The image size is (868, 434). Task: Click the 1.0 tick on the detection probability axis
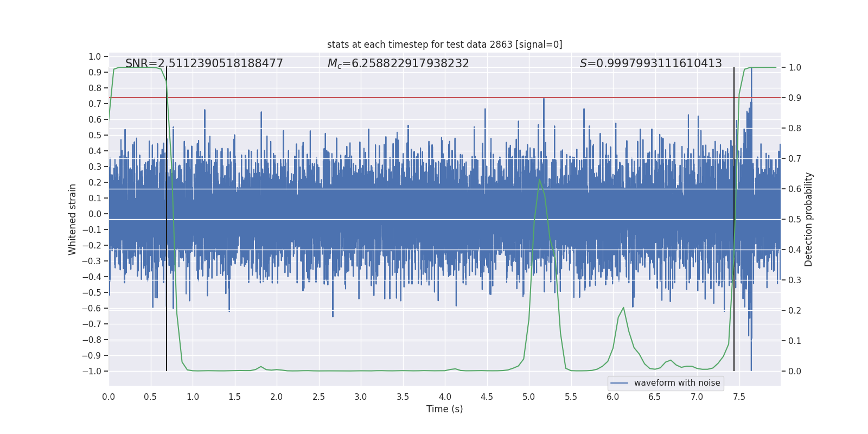pos(795,68)
